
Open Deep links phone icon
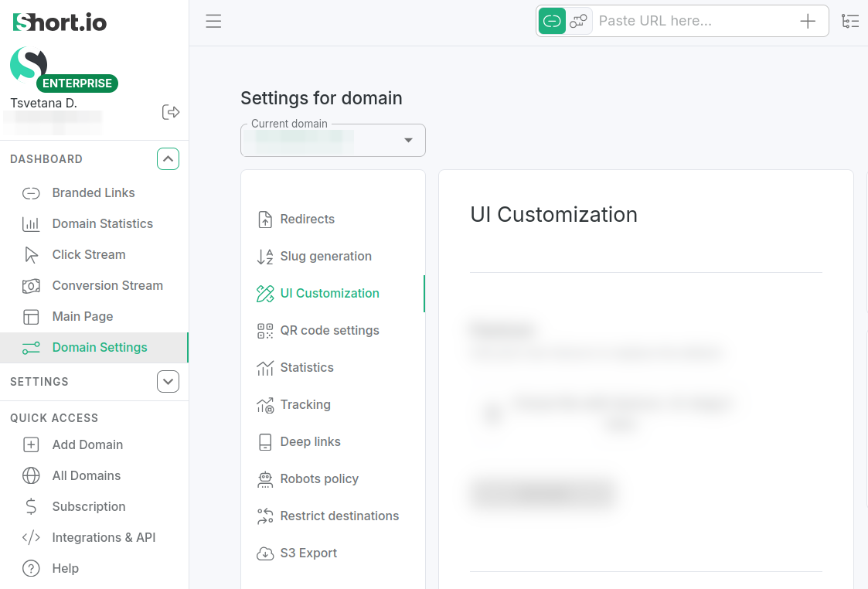(x=265, y=442)
